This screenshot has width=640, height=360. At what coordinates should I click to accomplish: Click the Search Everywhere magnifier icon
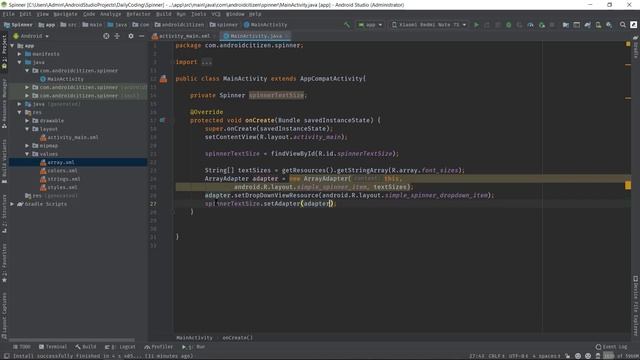pos(622,25)
